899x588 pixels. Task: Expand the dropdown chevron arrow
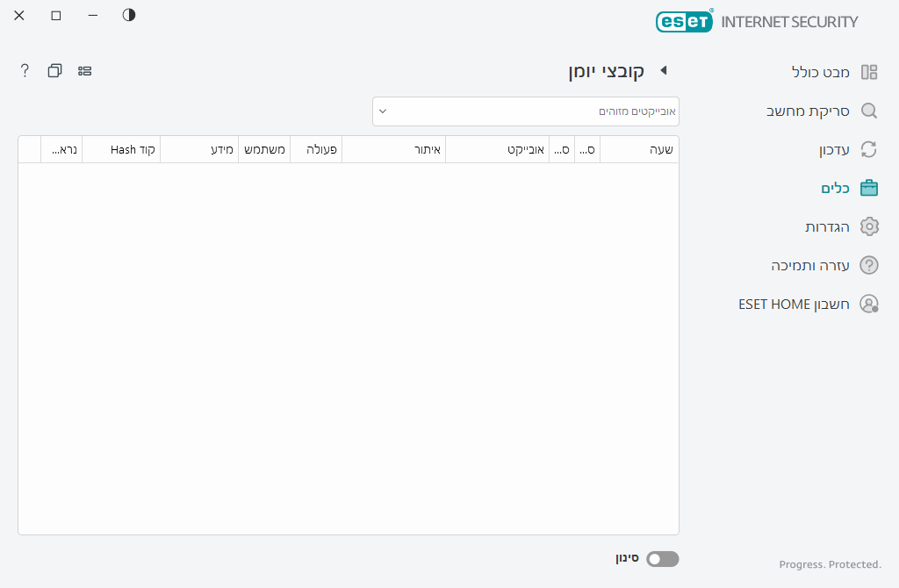[383, 111]
